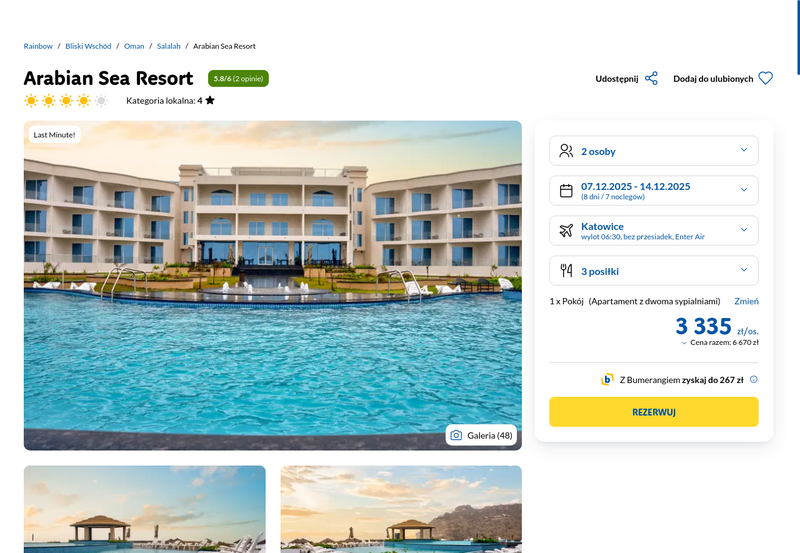Open the 5.8/6 opinions rating badge
This screenshot has height=553, width=800.
[x=238, y=79]
